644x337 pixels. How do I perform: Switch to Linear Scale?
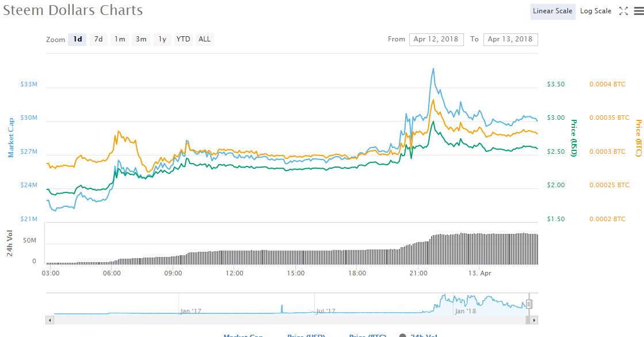552,11
